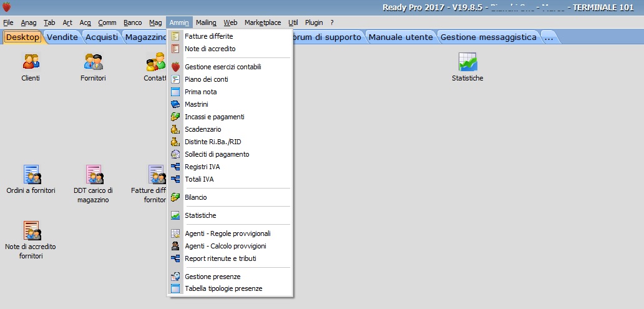Close the open Ammin menu header
The width and height of the screenshot is (644, 309).
[x=179, y=22]
